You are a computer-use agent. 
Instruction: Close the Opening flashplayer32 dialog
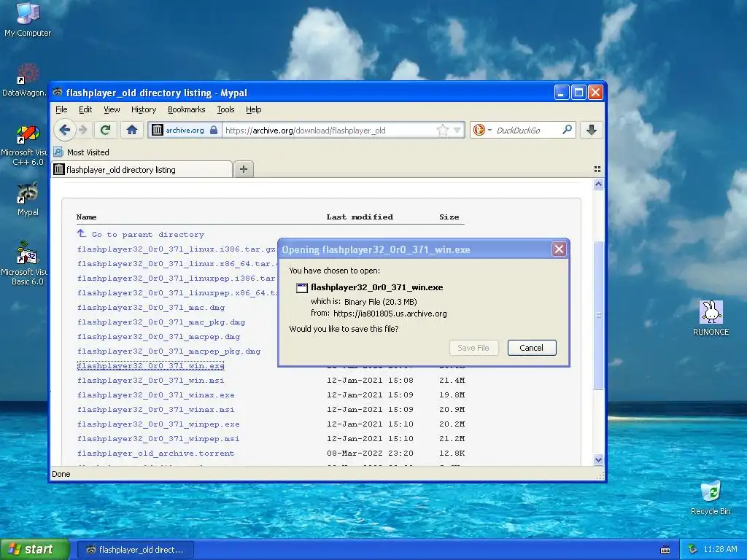[x=559, y=249]
